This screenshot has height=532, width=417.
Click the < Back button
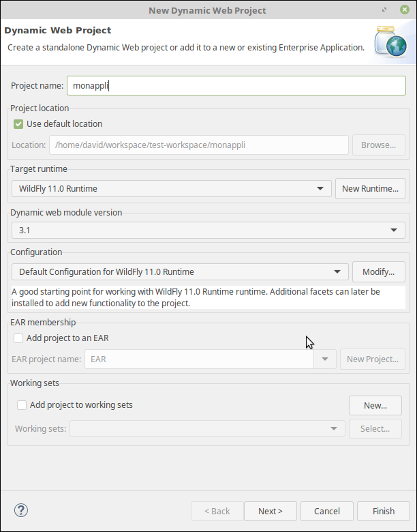tap(217, 512)
